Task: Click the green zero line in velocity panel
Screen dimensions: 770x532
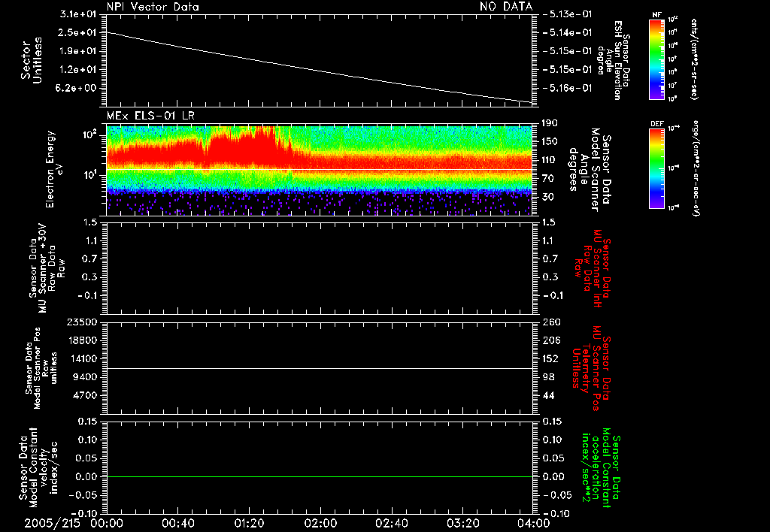Action: click(x=319, y=476)
